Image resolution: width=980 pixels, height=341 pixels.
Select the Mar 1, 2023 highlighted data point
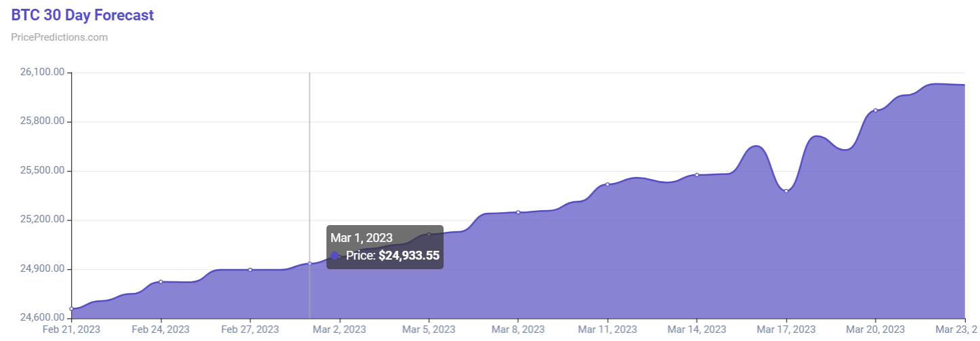(x=310, y=264)
